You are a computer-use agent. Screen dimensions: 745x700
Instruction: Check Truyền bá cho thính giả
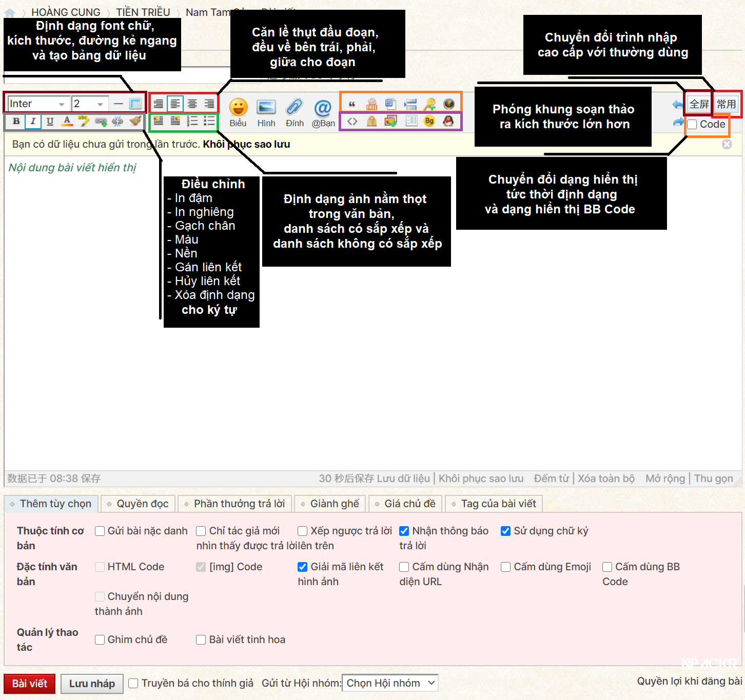[133, 683]
